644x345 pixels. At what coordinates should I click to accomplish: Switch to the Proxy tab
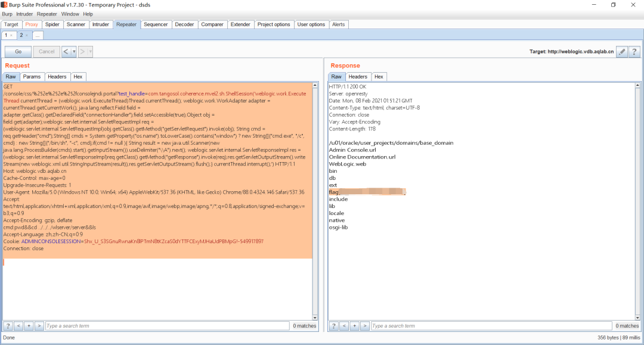point(32,24)
